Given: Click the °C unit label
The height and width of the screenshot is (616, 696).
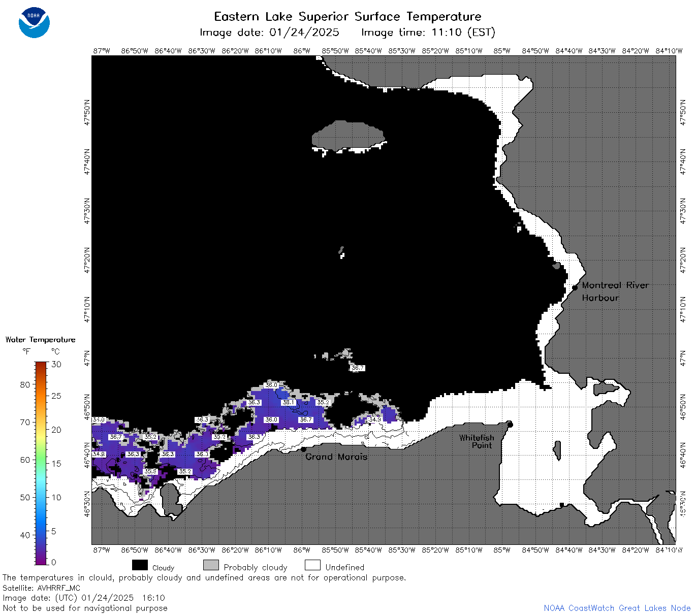Looking at the screenshot, I should [55, 351].
